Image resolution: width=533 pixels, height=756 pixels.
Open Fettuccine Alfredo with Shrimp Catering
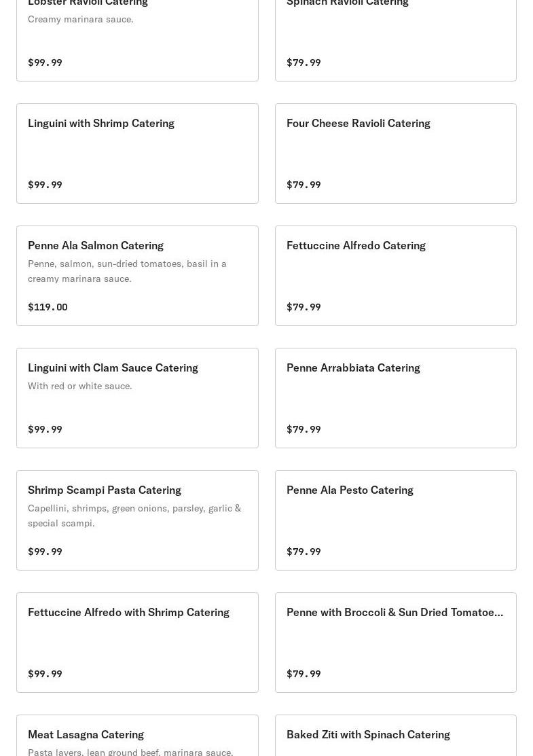(137, 643)
